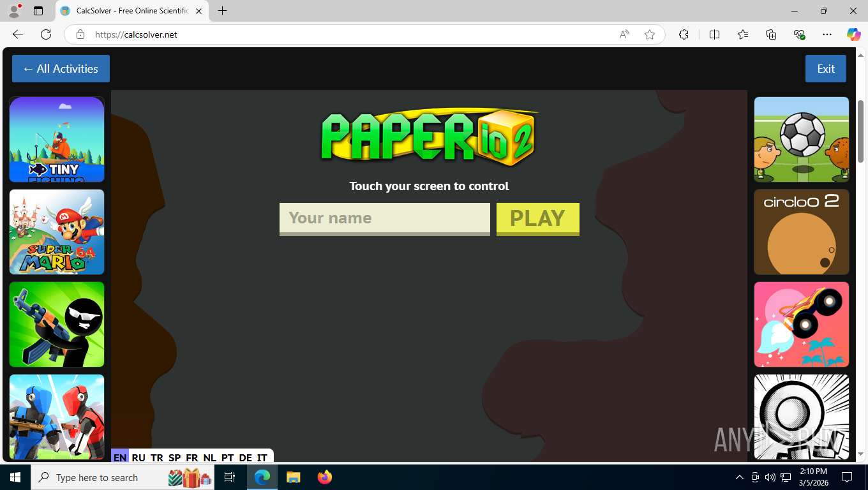Viewport: 868px width, 490px height.
Task: Open notification center icon
Action: click(847, 477)
